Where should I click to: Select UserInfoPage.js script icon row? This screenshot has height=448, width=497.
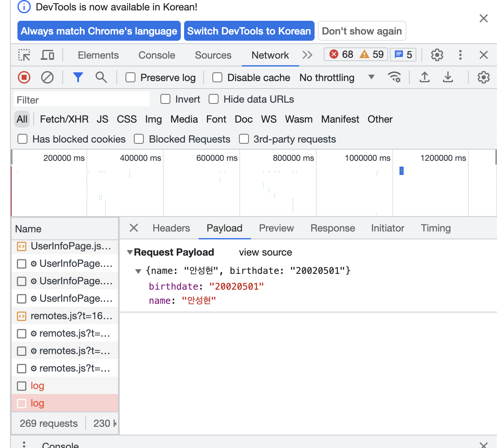(65, 246)
